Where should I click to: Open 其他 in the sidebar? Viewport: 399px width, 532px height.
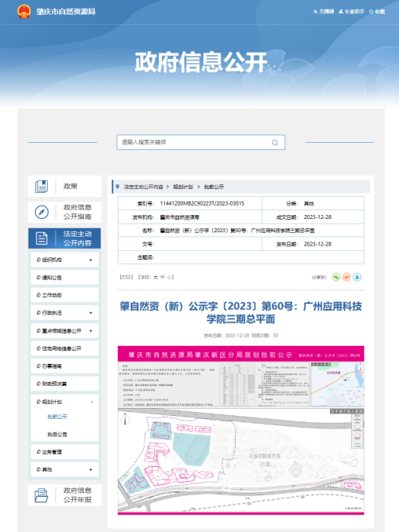(47, 469)
